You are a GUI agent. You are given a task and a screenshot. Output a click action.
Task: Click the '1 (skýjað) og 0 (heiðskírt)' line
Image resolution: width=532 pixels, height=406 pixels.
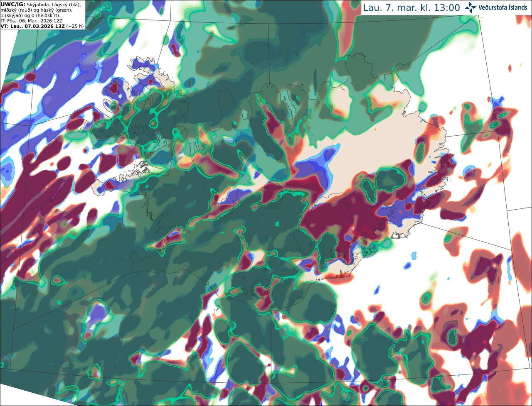pos(30,15)
